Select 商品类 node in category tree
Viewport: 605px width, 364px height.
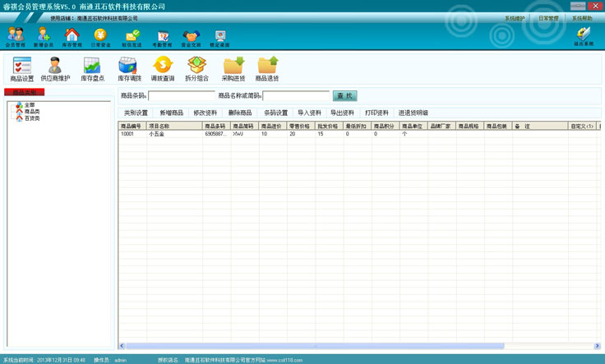tap(32, 112)
